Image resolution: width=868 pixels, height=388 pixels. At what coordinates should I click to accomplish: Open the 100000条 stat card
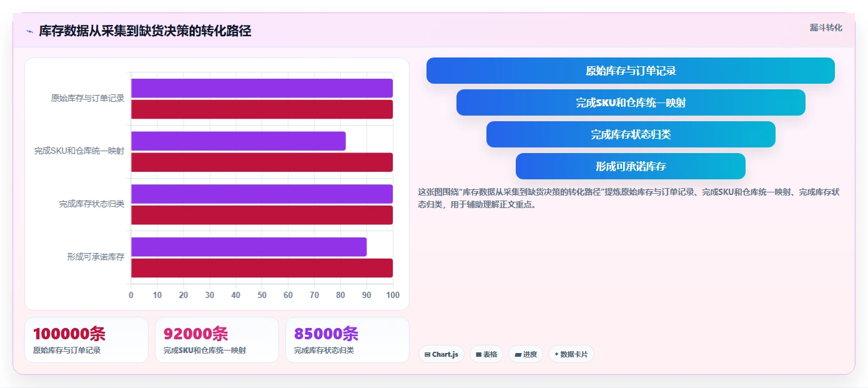tap(86, 340)
